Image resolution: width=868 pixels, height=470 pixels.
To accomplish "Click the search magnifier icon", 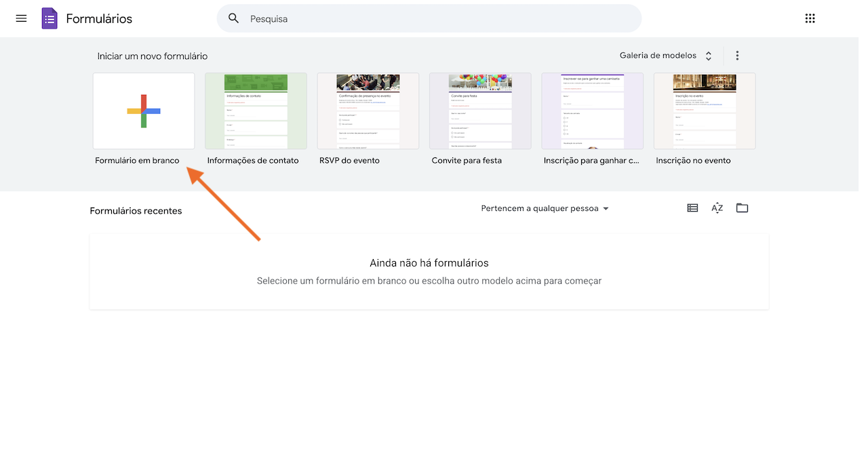I will click(233, 18).
